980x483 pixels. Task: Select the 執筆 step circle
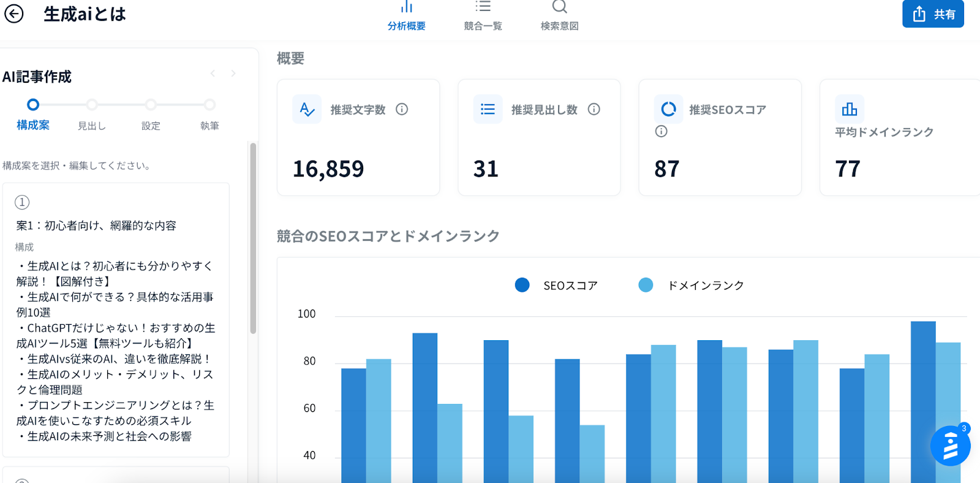click(x=209, y=105)
